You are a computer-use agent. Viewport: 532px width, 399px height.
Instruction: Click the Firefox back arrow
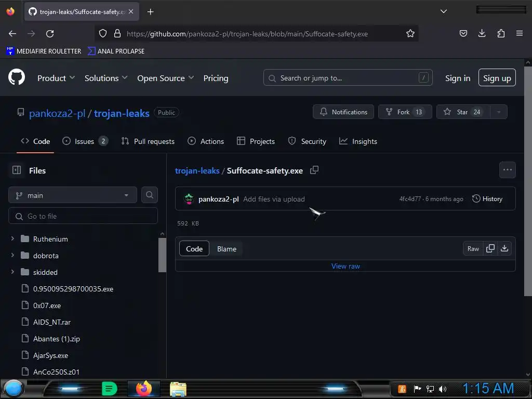tap(12, 34)
